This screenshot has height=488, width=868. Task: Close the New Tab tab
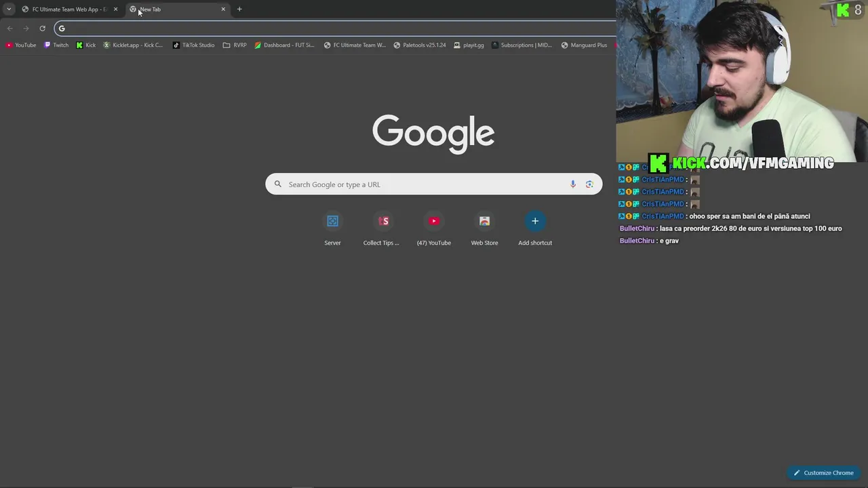pyautogui.click(x=223, y=9)
